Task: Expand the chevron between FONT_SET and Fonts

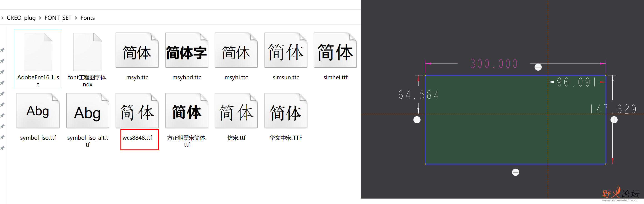Action: [76, 18]
